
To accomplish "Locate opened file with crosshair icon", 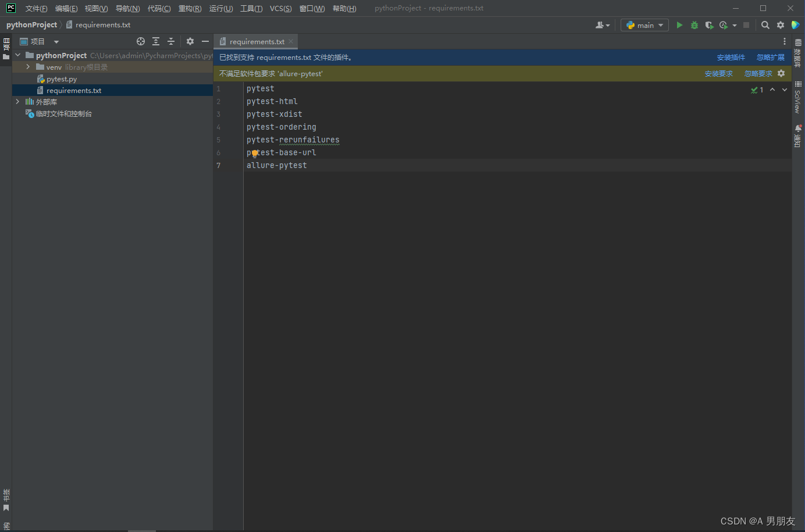I will point(141,41).
